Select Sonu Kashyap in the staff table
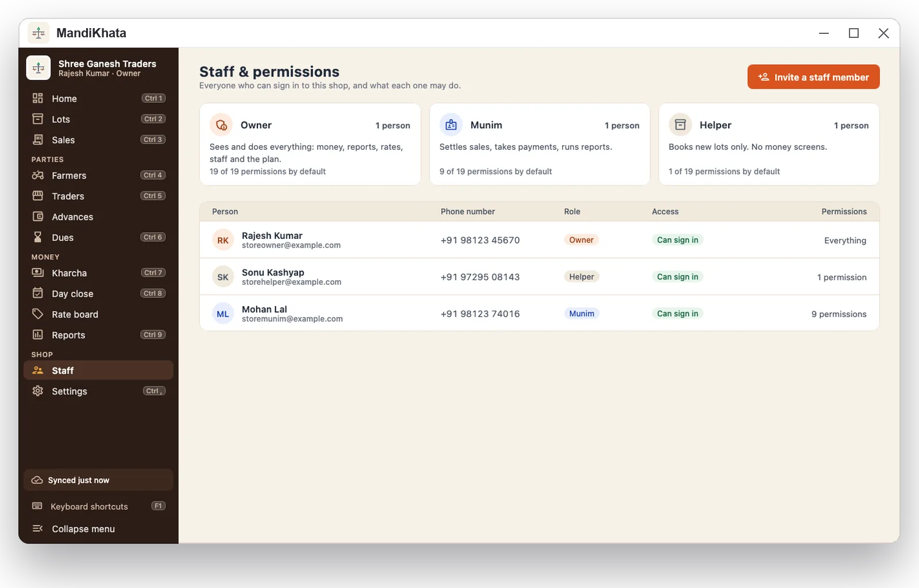Screen dimensions: 919x588 pos(539,277)
